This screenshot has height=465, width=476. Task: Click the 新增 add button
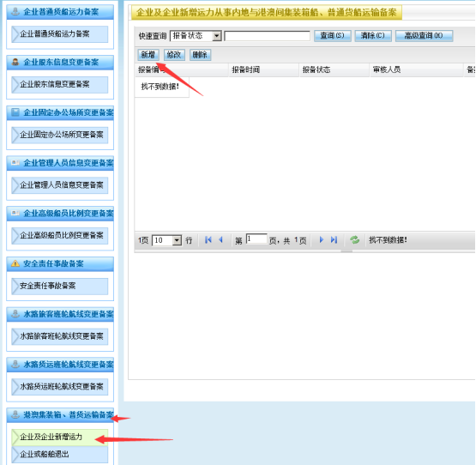148,55
